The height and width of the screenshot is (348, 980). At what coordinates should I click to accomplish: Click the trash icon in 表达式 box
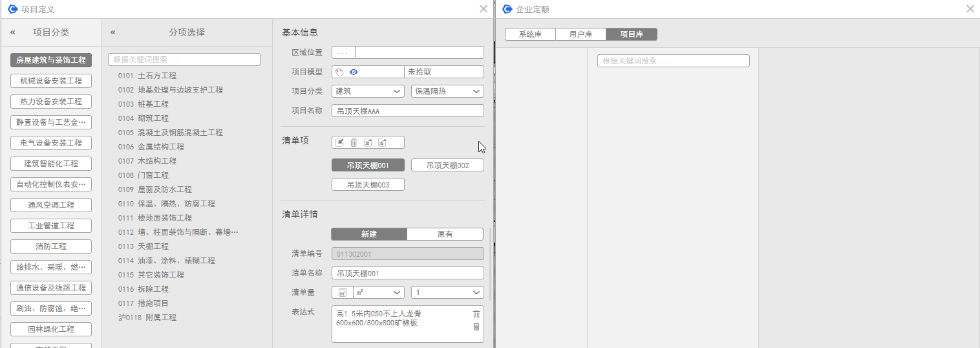pos(476,314)
